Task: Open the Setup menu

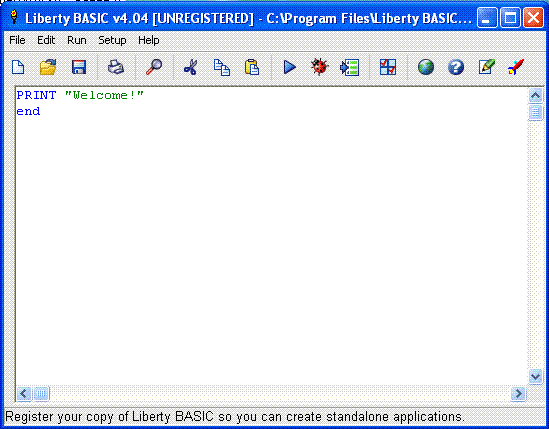Action: tap(112, 40)
